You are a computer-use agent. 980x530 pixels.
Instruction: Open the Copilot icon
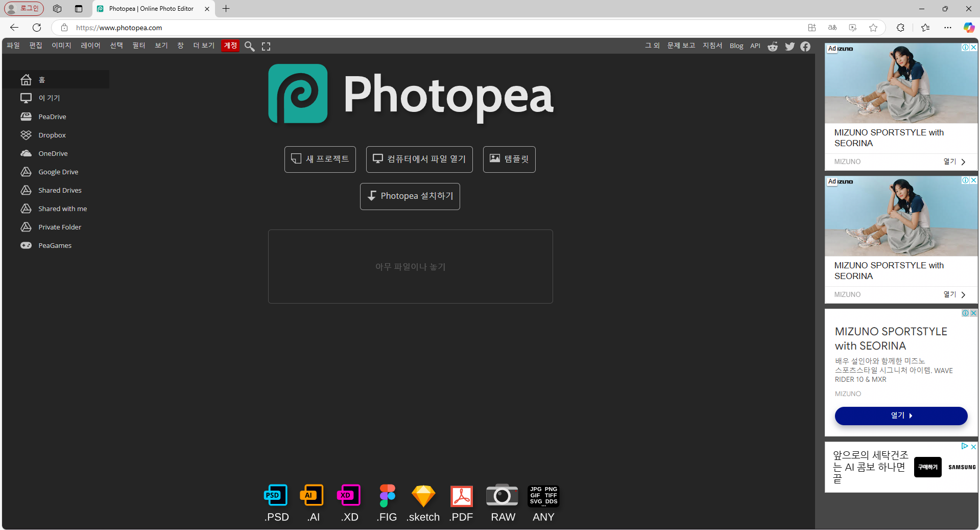click(969, 28)
